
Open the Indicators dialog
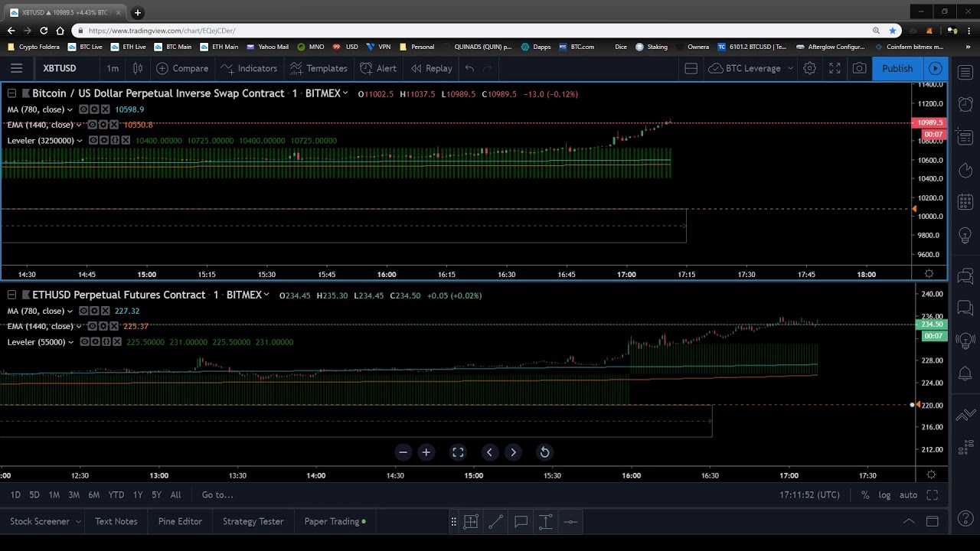249,68
